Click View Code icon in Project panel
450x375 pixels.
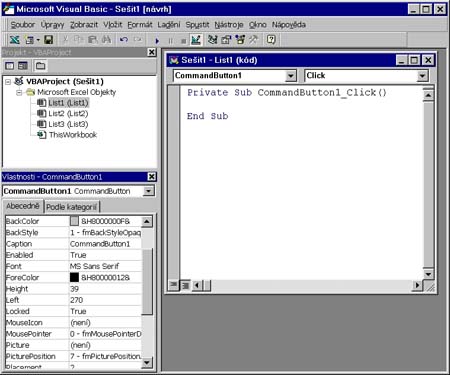click(10, 66)
